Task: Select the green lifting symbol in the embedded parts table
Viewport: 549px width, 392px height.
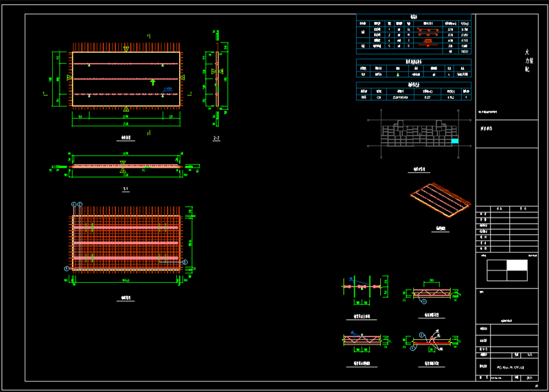Action: pyautogui.click(x=397, y=74)
